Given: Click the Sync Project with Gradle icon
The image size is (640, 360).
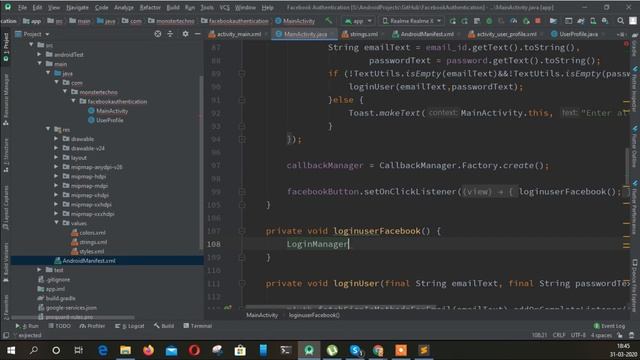Looking at the screenshot, I should [580, 21].
